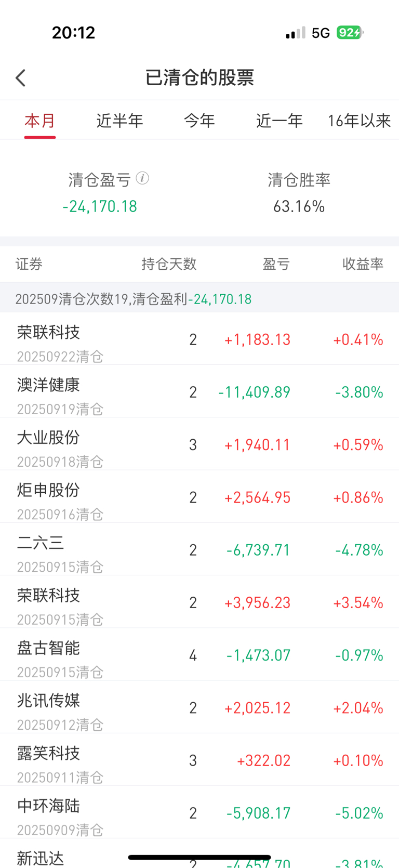
Task: Switch to the 今年 tab
Action: tap(199, 121)
